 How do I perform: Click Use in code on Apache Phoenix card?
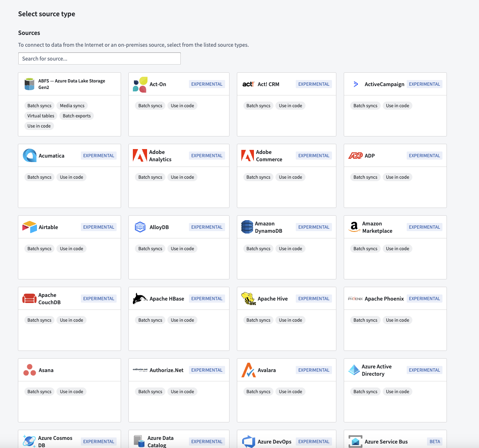tap(397, 320)
